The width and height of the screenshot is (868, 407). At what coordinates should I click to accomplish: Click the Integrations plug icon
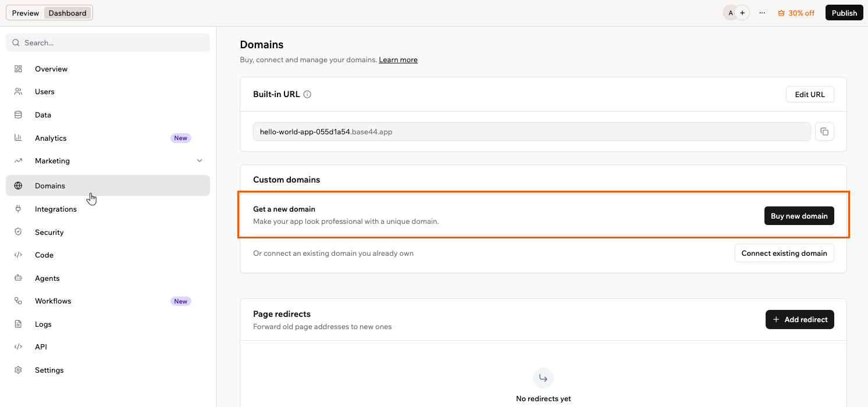[x=18, y=209]
